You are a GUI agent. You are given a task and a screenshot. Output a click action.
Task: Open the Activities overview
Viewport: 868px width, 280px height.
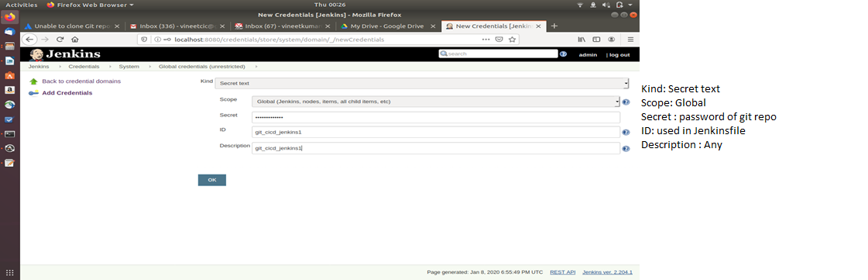point(22,5)
